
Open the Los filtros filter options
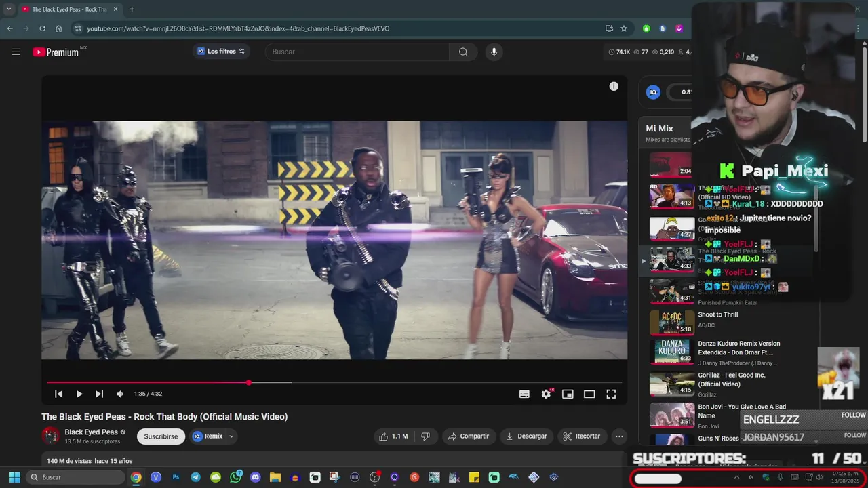click(221, 52)
